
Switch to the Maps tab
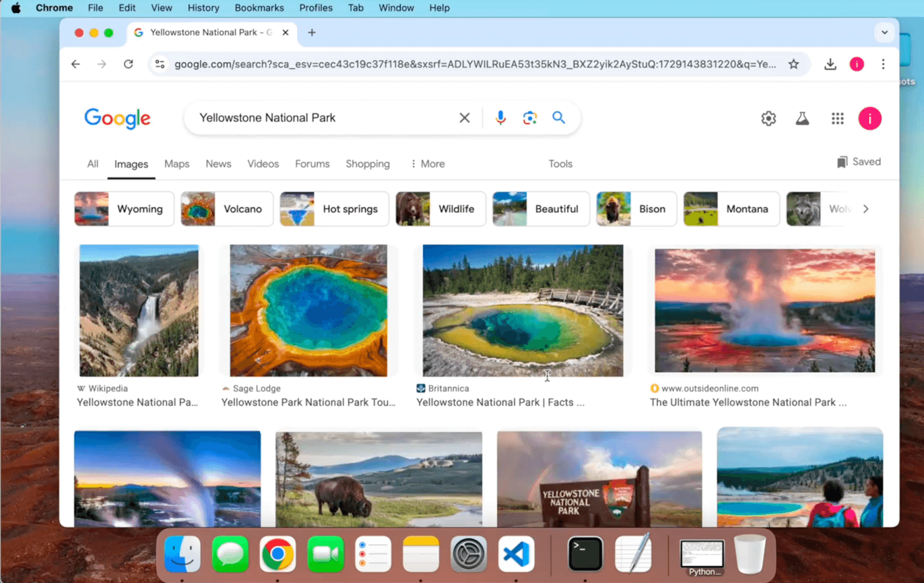click(x=177, y=164)
